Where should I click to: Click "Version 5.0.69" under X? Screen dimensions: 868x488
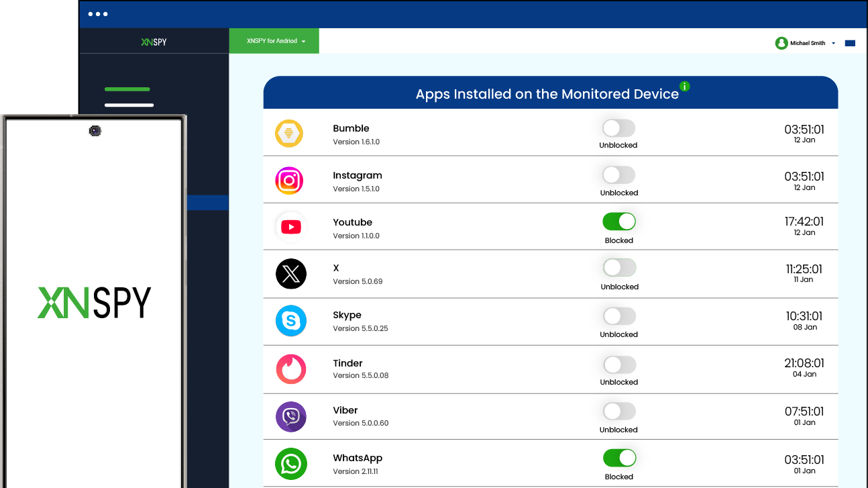(x=358, y=281)
